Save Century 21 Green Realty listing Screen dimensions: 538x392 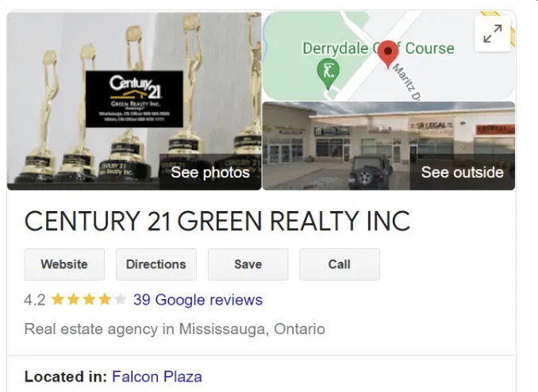point(248,264)
